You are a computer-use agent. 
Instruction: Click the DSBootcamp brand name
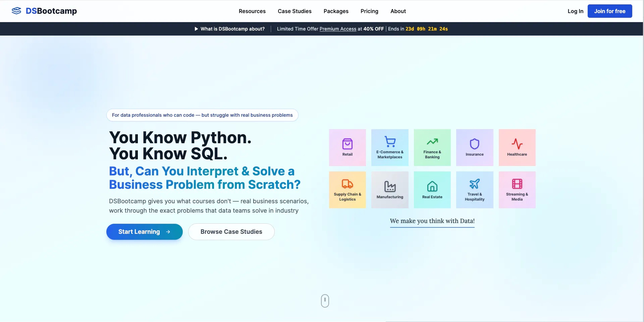coord(51,11)
